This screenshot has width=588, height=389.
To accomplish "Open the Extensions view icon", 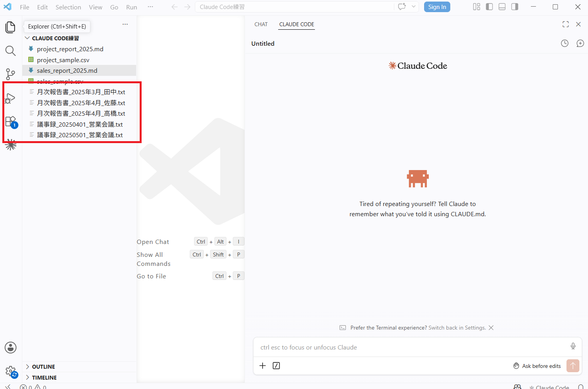I will (x=11, y=122).
